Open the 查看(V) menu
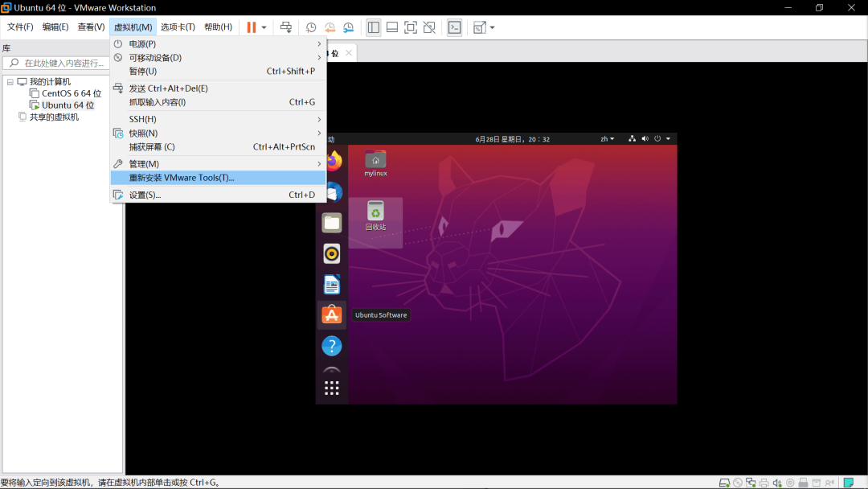 91,27
